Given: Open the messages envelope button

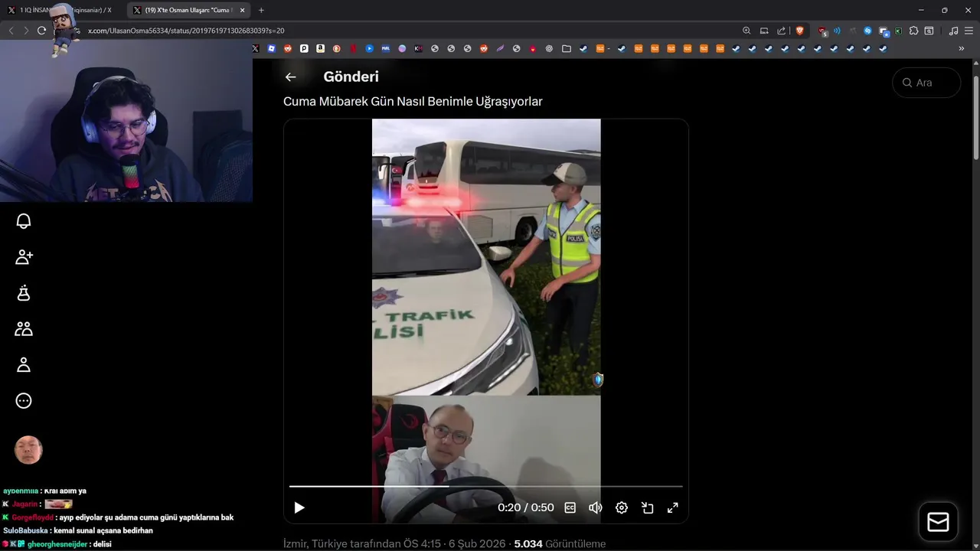Looking at the screenshot, I should pos(938,522).
